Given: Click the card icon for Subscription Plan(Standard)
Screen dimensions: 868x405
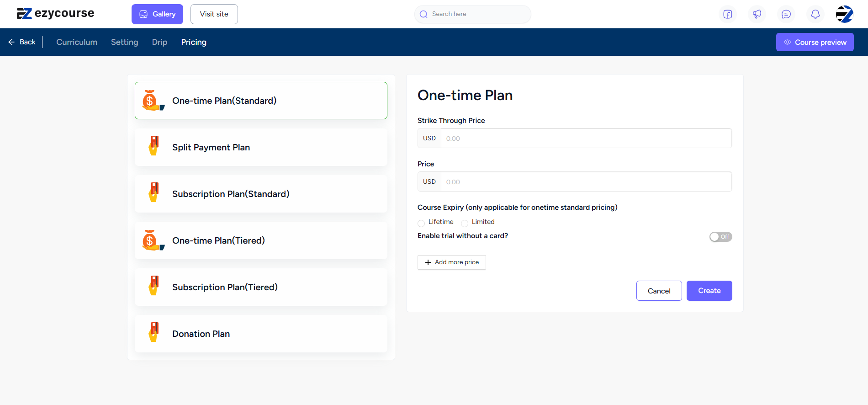Looking at the screenshot, I should tap(154, 192).
